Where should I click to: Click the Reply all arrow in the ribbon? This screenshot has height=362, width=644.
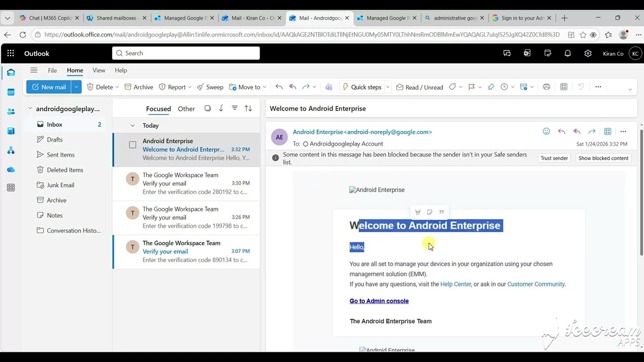tap(293, 87)
